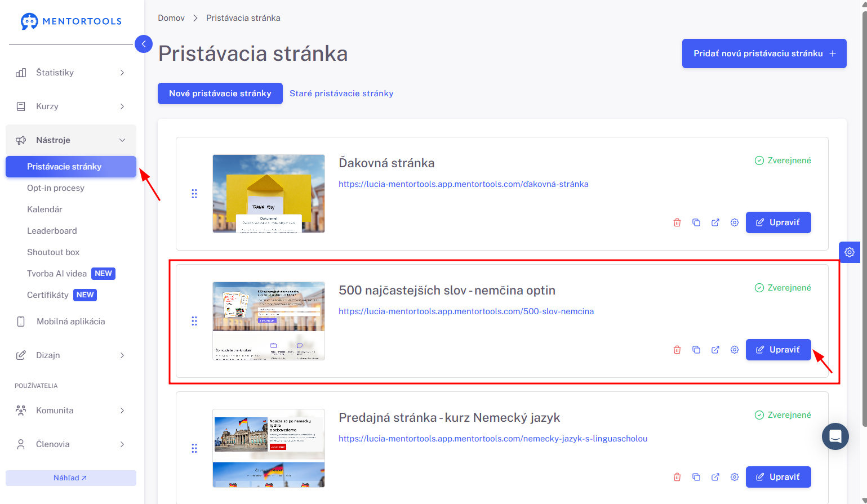Open the chat support bubble
This screenshot has width=867, height=504.
[x=835, y=436]
